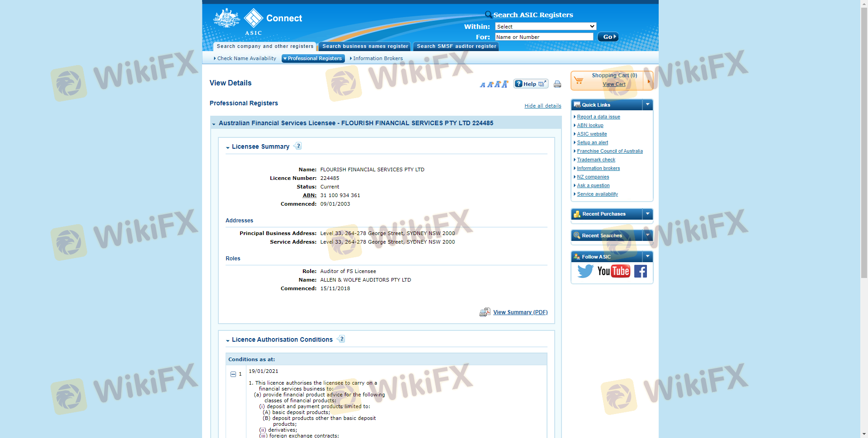Open ASIC's Facebook page

pyautogui.click(x=640, y=271)
